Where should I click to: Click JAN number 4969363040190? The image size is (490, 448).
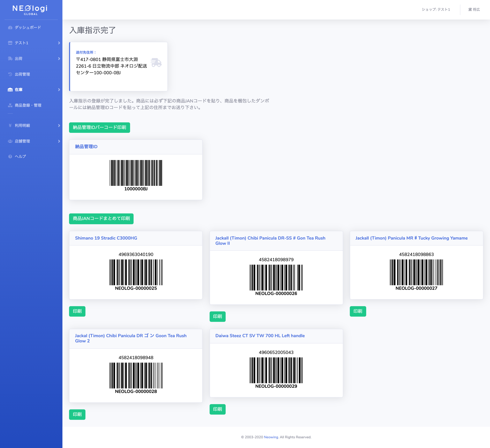coord(136,254)
